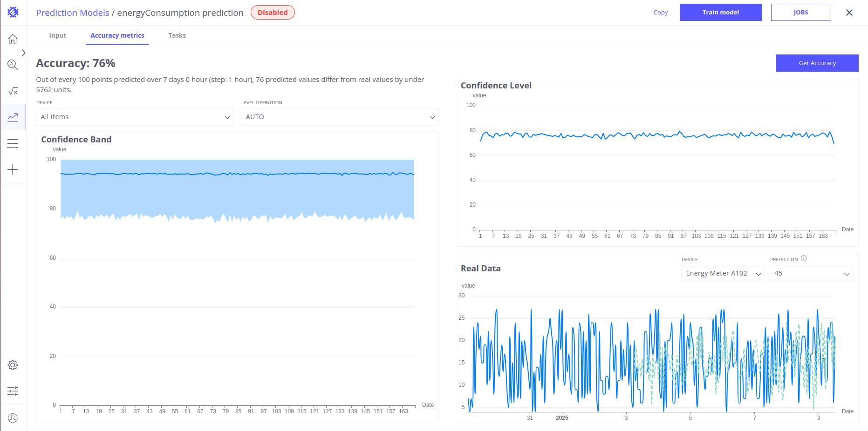This screenshot has width=868, height=431.
Task: Switch to the Input tab
Action: [58, 35]
